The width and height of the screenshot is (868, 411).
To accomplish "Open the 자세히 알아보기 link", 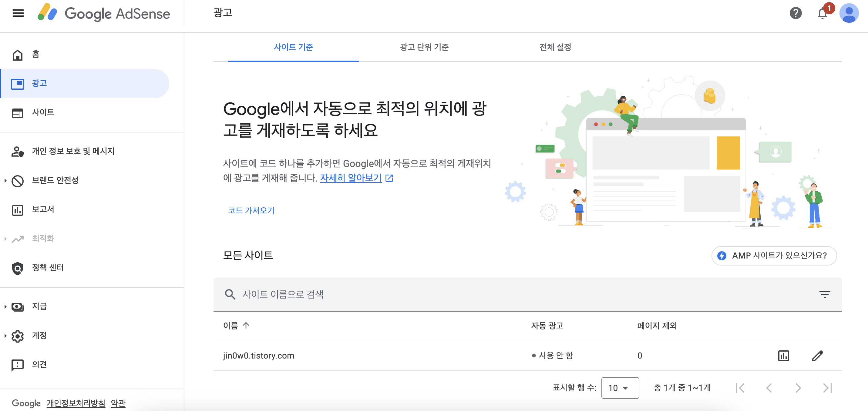I will (x=350, y=178).
